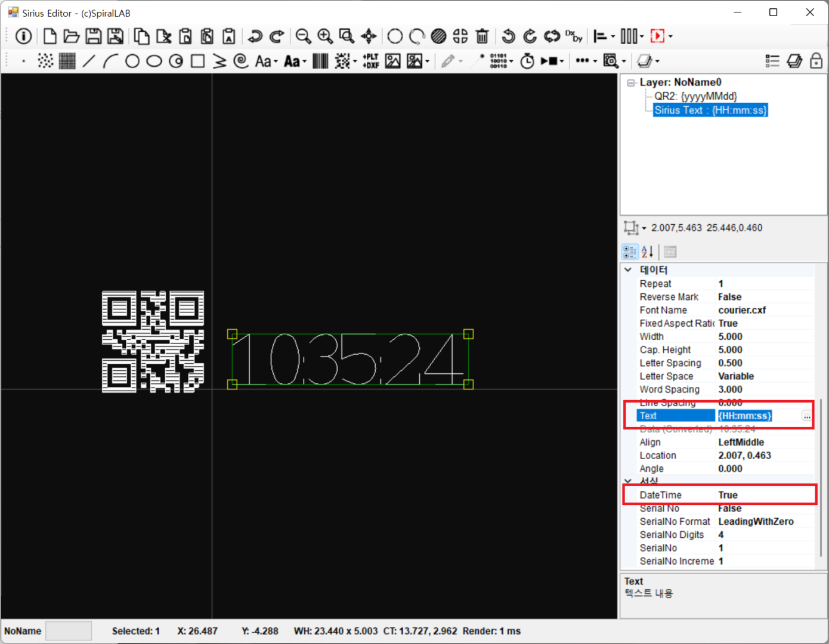829x644 pixels.
Task: Collapse the 데이터 property category
Action: (628, 270)
